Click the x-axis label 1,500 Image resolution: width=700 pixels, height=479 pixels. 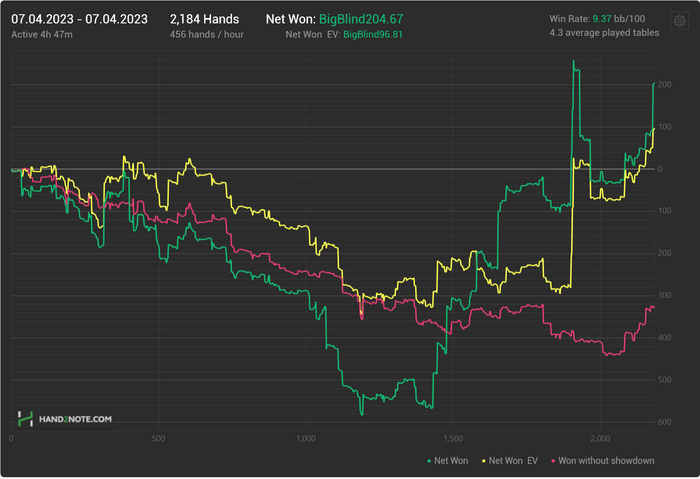pos(453,439)
